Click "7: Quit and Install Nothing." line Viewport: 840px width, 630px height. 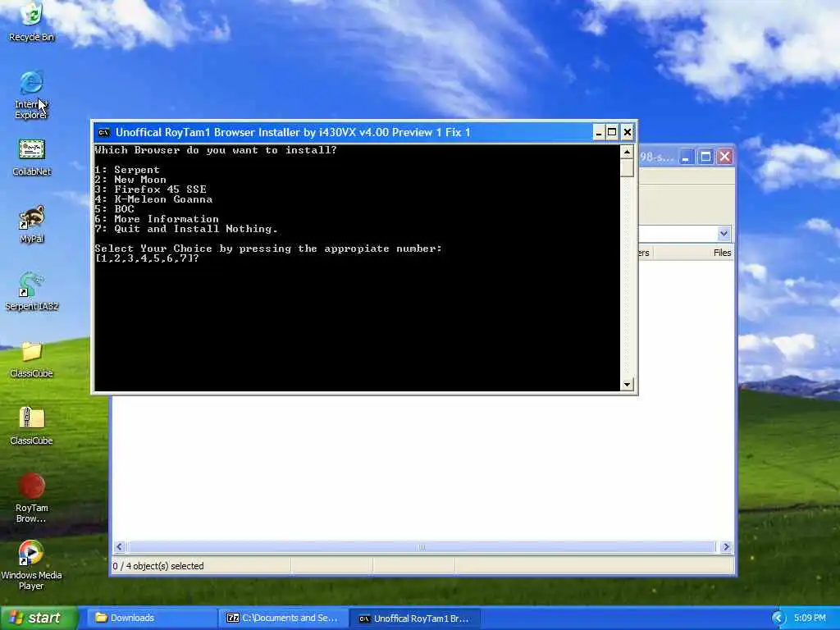click(x=186, y=229)
